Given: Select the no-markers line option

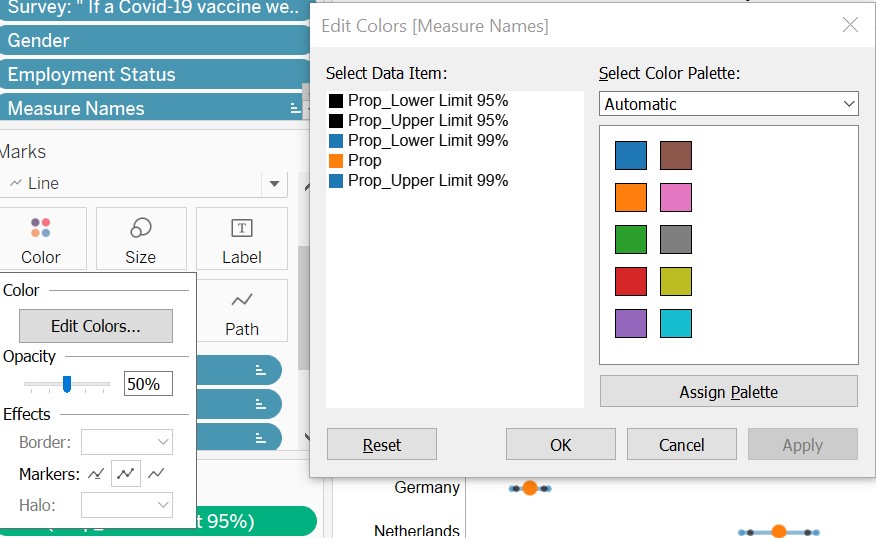Looking at the screenshot, I should [157, 473].
